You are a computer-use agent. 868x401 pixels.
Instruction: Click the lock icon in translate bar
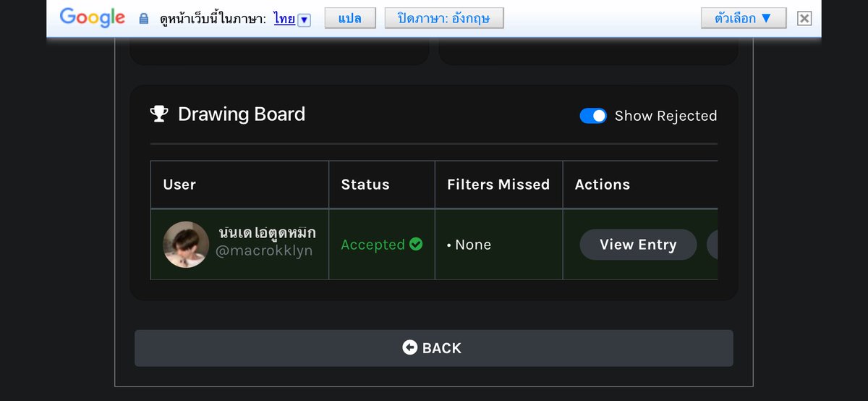pyautogui.click(x=143, y=19)
